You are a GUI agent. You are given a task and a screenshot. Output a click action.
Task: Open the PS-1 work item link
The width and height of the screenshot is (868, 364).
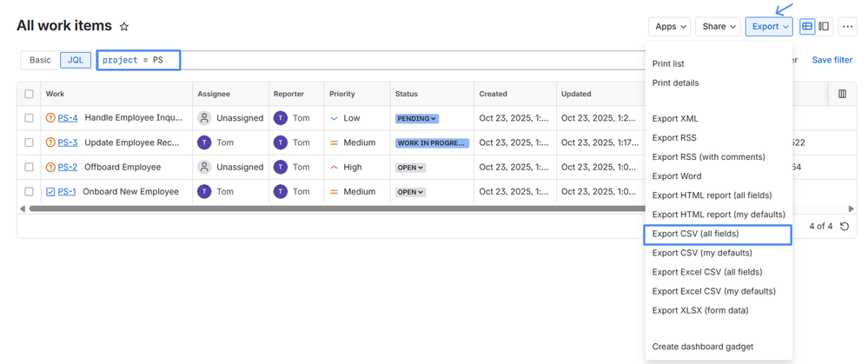coord(67,192)
